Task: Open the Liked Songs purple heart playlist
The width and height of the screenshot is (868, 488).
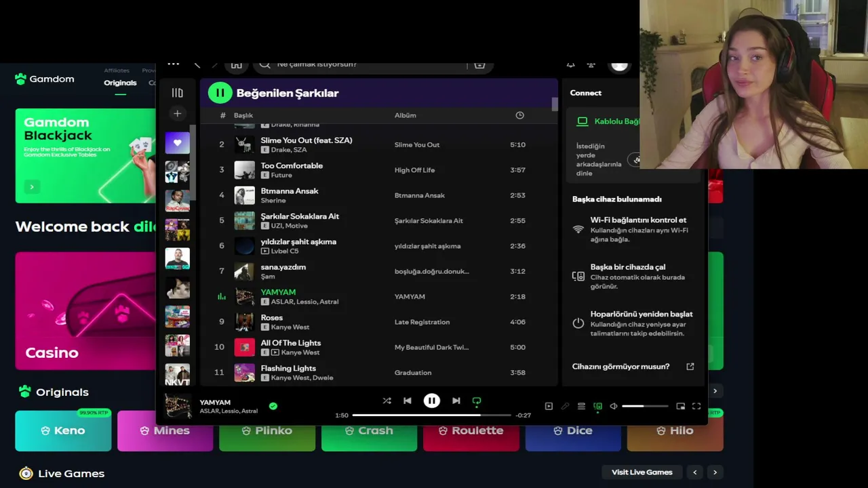Action: pyautogui.click(x=177, y=143)
